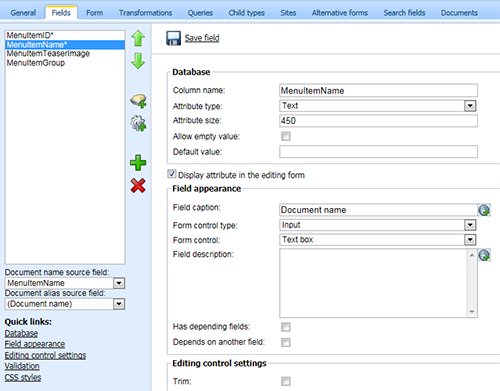Open the Alternative forms tab

click(x=340, y=13)
